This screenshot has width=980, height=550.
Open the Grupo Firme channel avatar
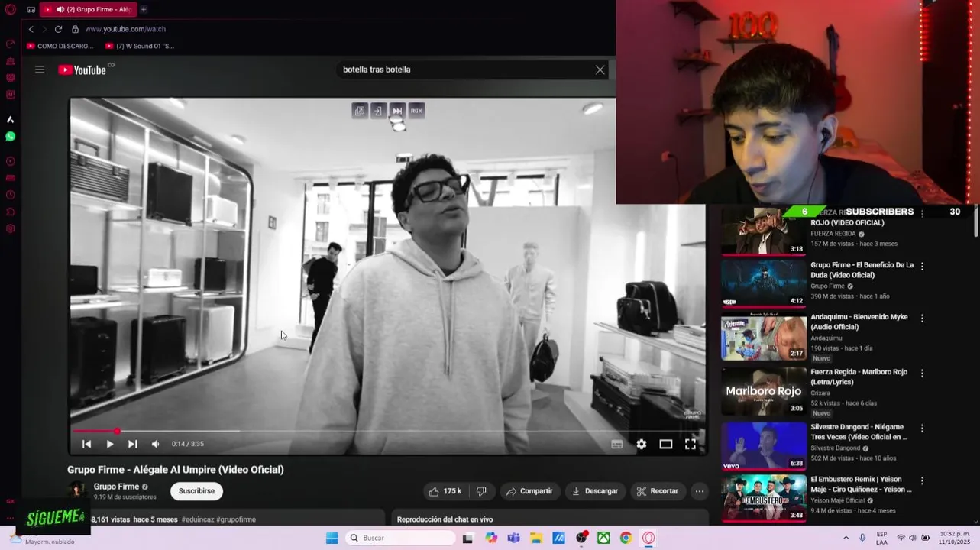[76, 491]
